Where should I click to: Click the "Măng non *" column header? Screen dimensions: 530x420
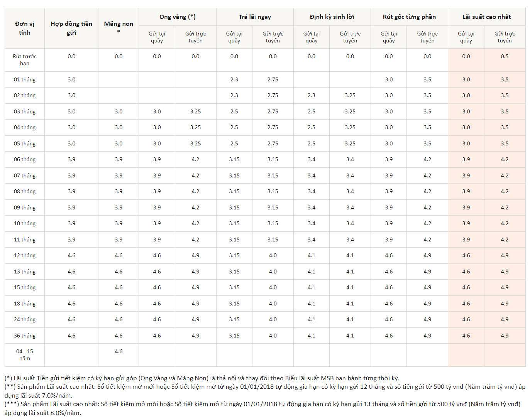coord(119,27)
